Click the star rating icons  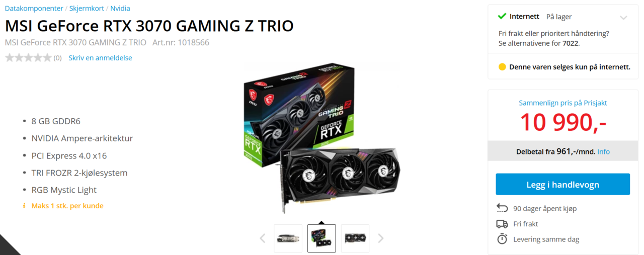(x=28, y=58)
